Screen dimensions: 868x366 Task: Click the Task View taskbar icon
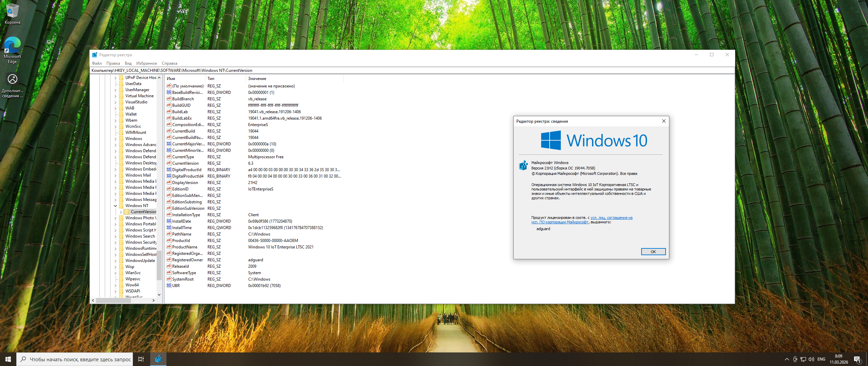(141, 359)
